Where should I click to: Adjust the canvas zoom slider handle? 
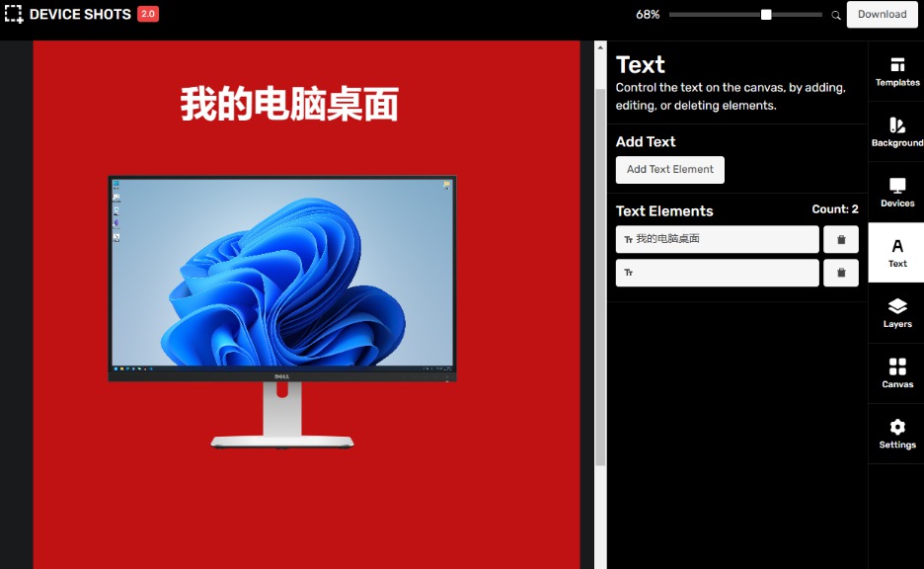tap(766, 14)
